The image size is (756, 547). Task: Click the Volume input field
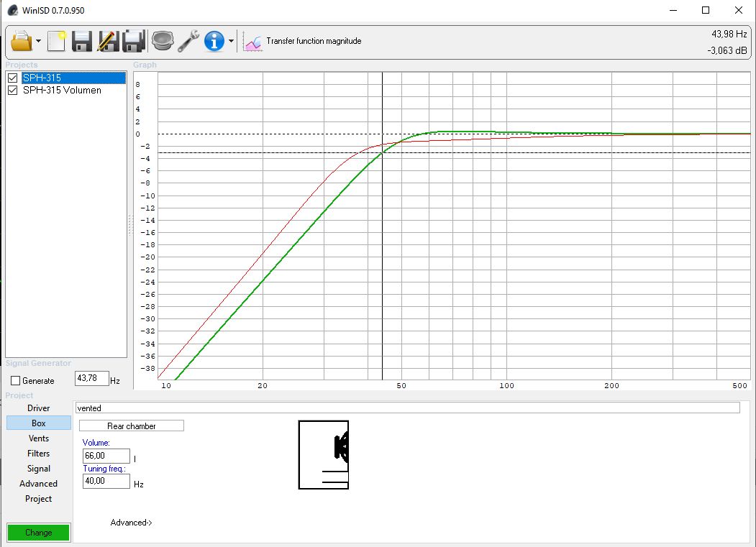pos(106,456)
